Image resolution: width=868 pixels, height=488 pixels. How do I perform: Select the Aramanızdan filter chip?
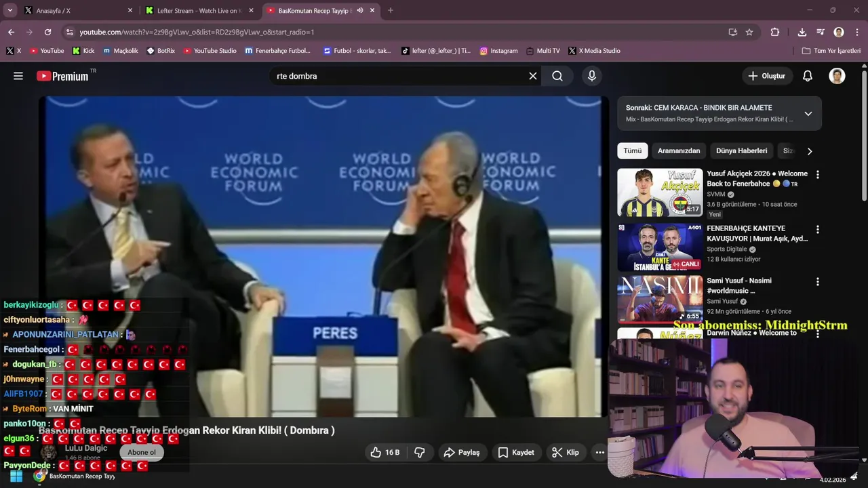[x=679, y=150]
